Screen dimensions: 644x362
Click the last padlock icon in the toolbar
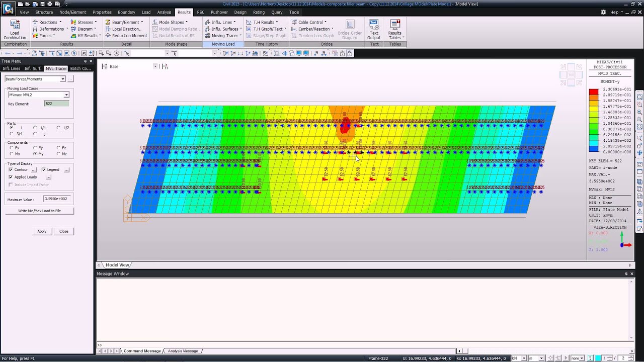(x=350, y=53)
